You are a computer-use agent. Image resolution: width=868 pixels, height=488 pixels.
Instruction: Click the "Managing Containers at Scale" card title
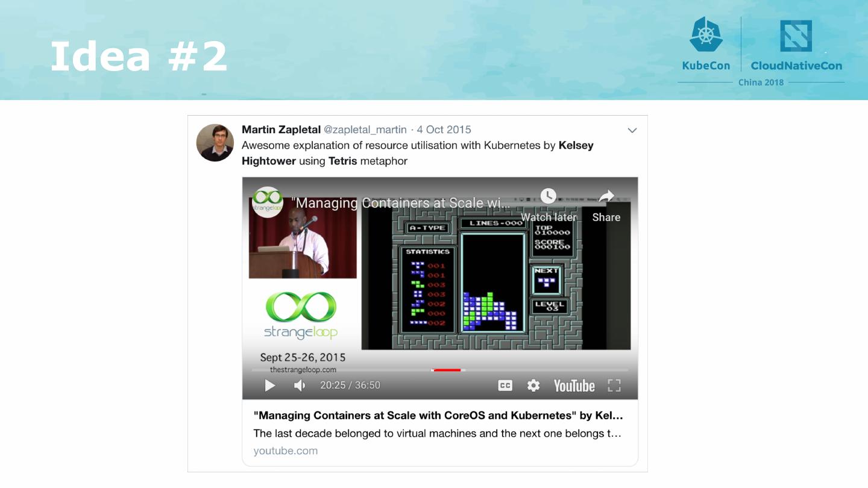tap(438, 416)
